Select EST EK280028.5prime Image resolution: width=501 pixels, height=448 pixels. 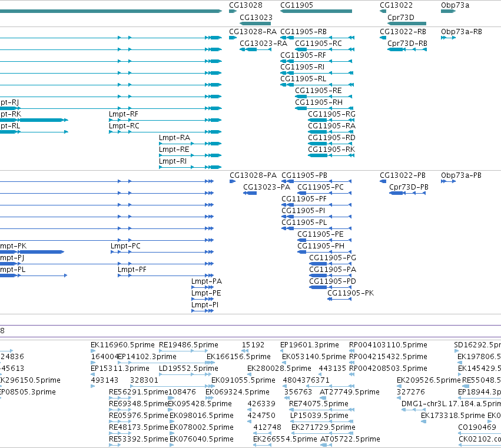279,369
